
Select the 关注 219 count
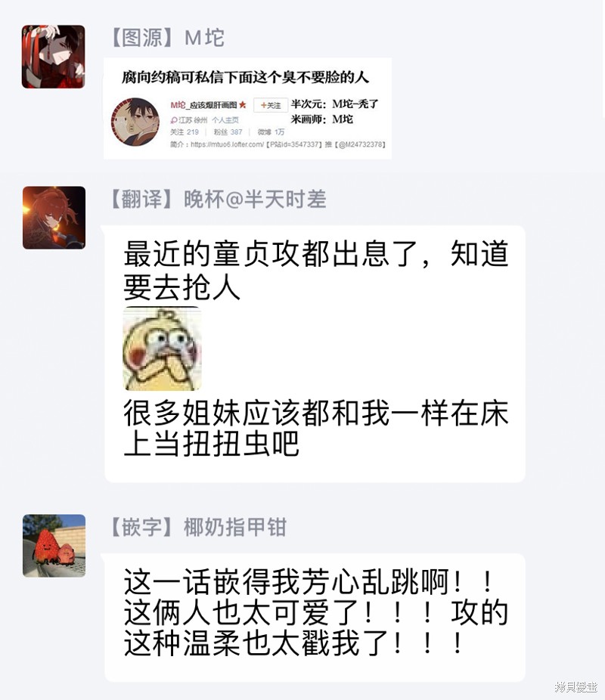tap(184, 132)
